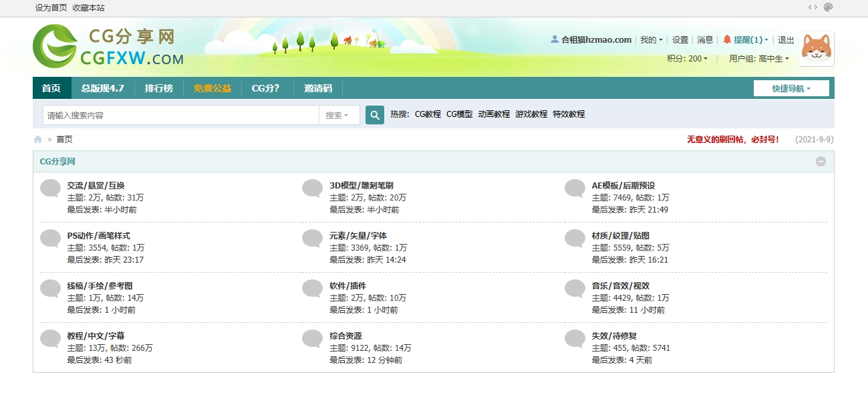This screenshot has width=868, height=401.
Task: Click forum icon next to 软件/插件
Action: (312, 289)
